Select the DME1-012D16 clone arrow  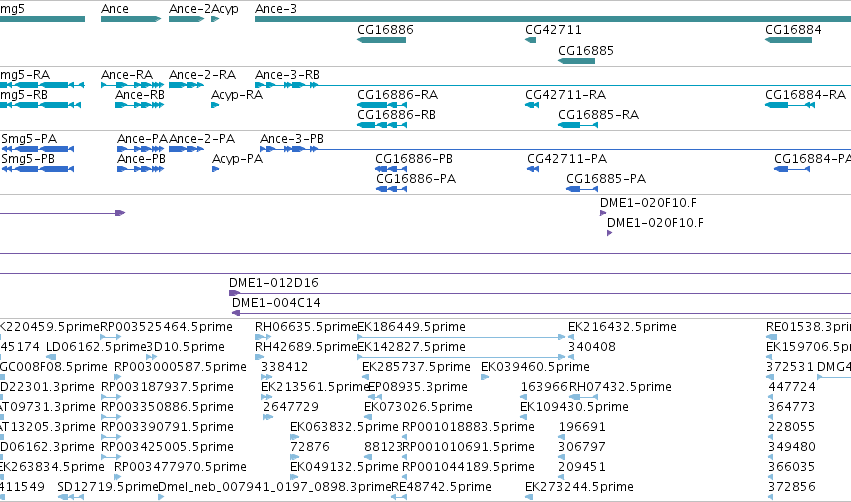234,293
